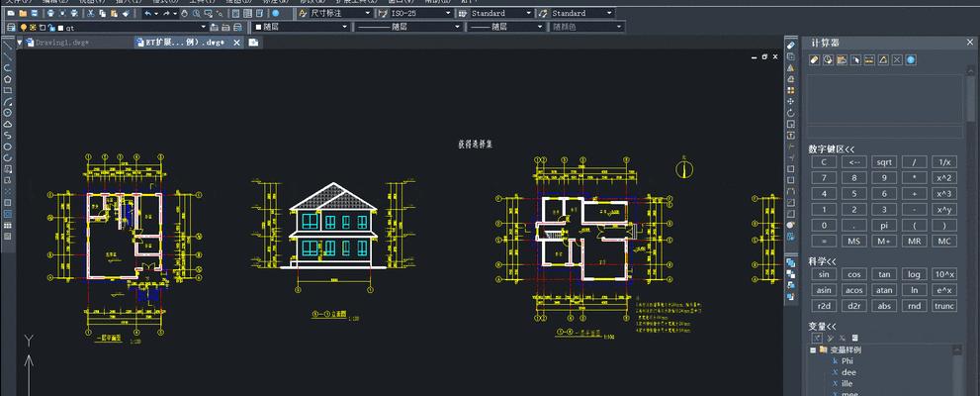Click the Print icon in toolbar
980x396 pixels.
pyautogui.click(x=50, y=13)
